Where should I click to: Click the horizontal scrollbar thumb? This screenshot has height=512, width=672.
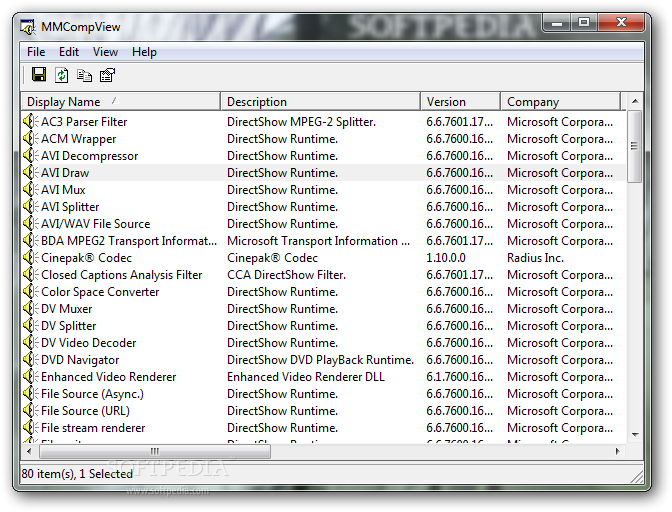tap(155, 451)
